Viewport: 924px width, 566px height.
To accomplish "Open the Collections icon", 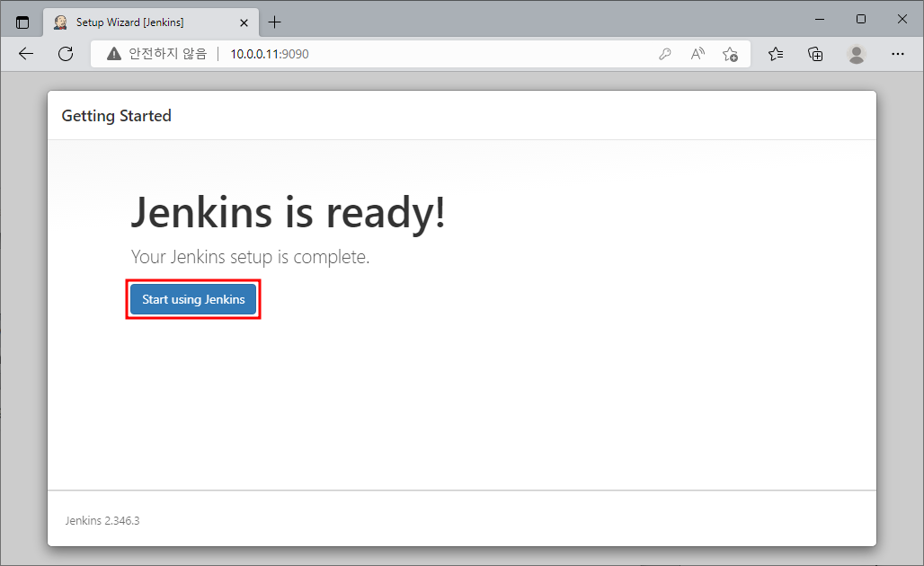I will pyautogui.click(x=815, y=54).
